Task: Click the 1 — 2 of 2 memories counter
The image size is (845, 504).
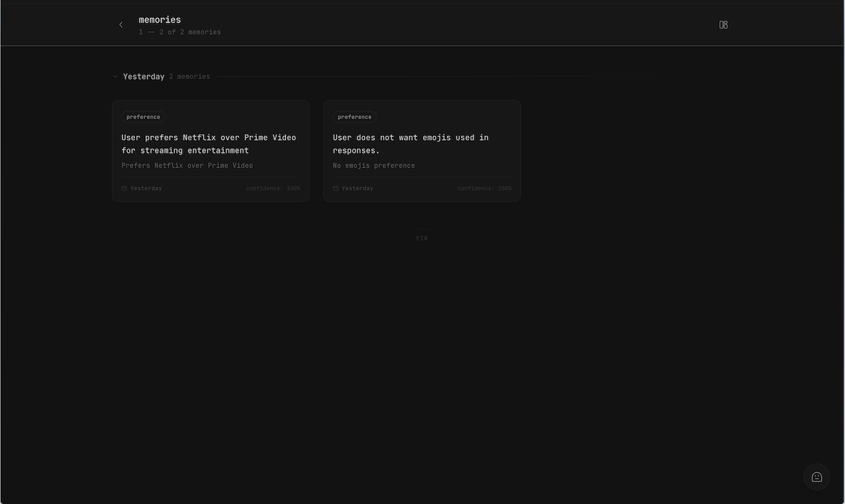Action: coord(180,31)
